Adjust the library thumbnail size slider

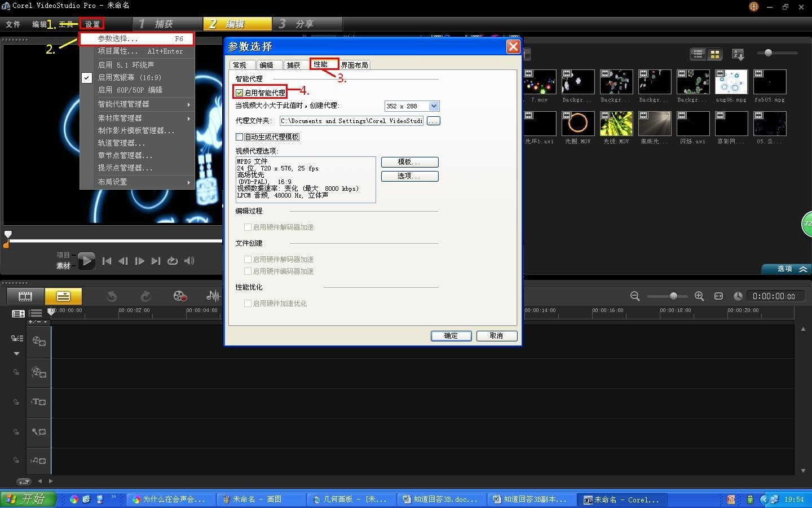click(x=768, y=52)
